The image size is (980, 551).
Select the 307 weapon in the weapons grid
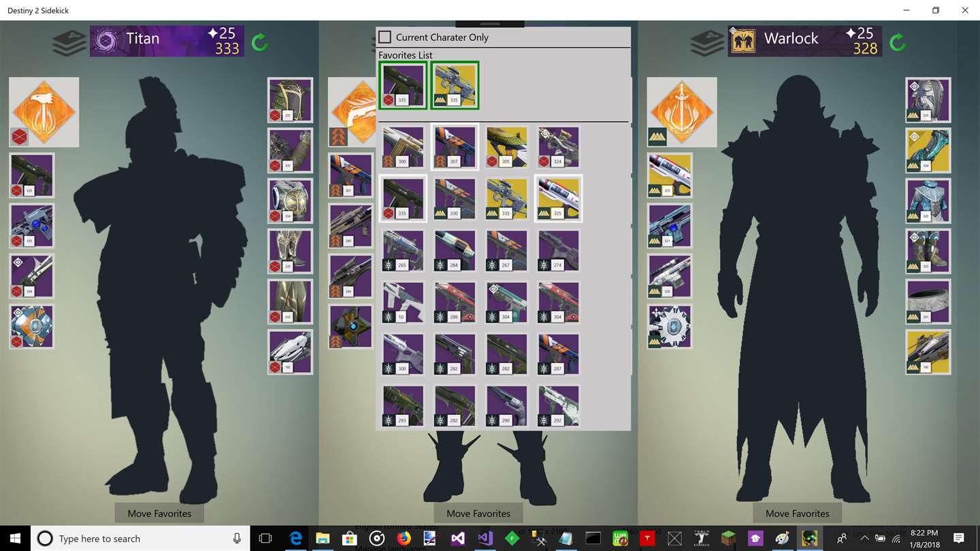[455, 146]
